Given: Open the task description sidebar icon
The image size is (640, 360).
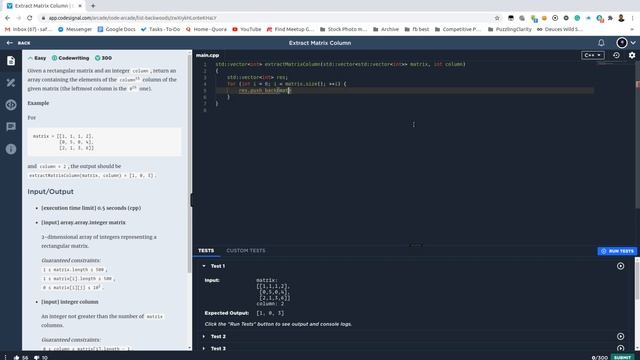Looking at the screenshot, I should (11, 61).
